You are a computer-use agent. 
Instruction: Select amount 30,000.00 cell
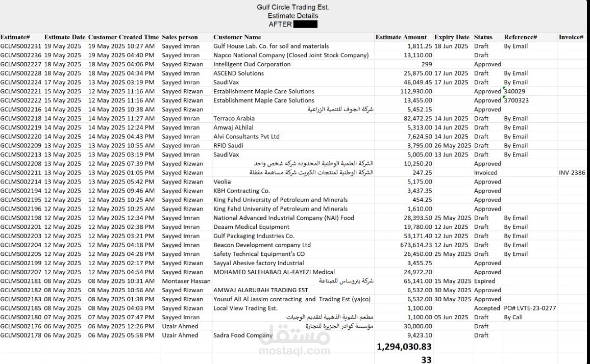[x=418, y=326]
